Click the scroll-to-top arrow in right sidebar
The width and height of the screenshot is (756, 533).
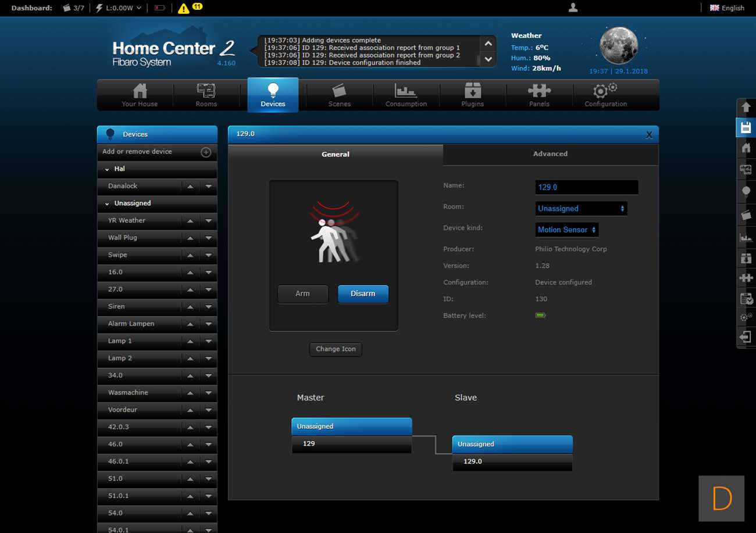pyautogui.click(x=746, y=107)
